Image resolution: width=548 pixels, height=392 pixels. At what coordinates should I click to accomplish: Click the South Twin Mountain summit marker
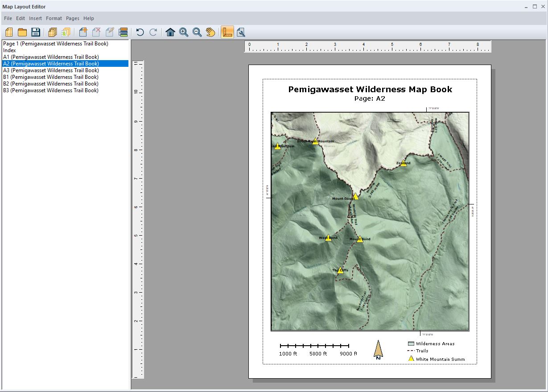pyautogui.click(x=315, y=141)
